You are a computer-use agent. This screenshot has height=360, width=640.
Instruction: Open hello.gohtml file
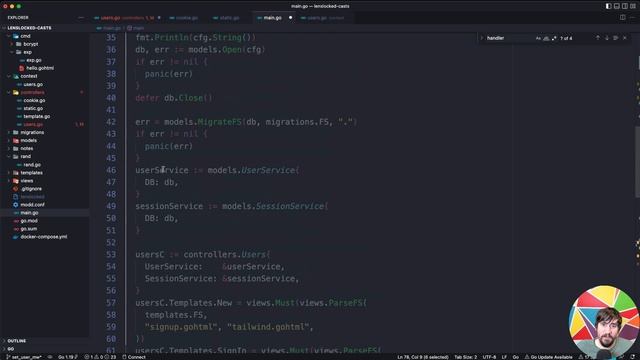(x=45, y=68)
